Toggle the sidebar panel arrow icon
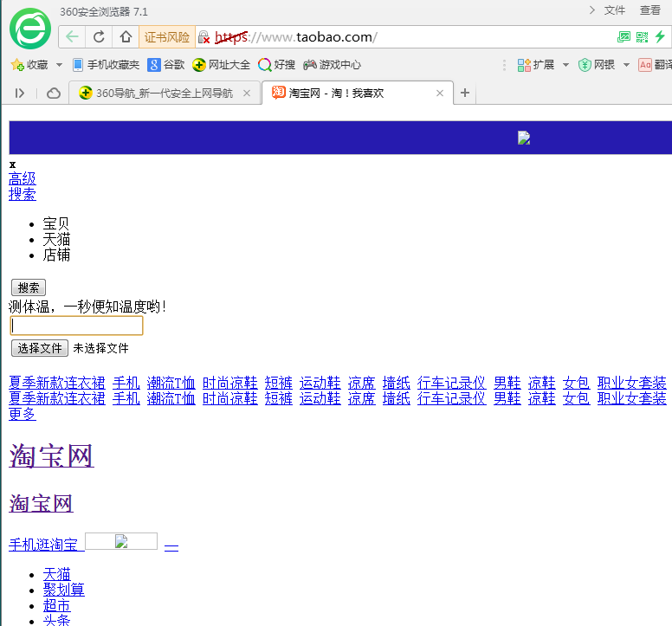Image resolution: width=672 pixels, height=626 pixels. pyautogui.click(x=20, y=93)
